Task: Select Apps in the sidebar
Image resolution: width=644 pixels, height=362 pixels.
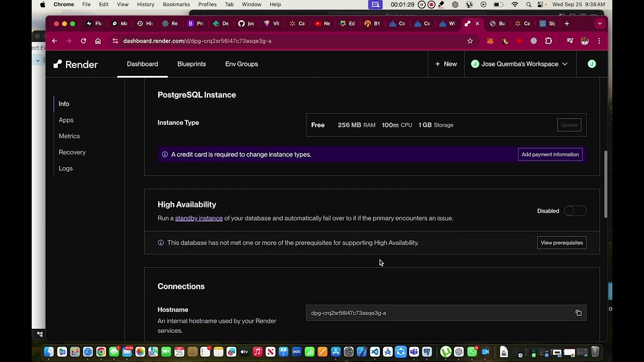Action: pyautogui.click(x=66, y=120)
